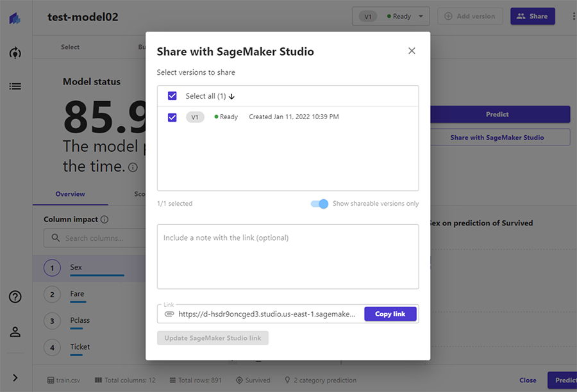Viewport: 577px width, 392px height.
Task: Click the SageMaker Studio link URL text
Action: click(267, 314)
